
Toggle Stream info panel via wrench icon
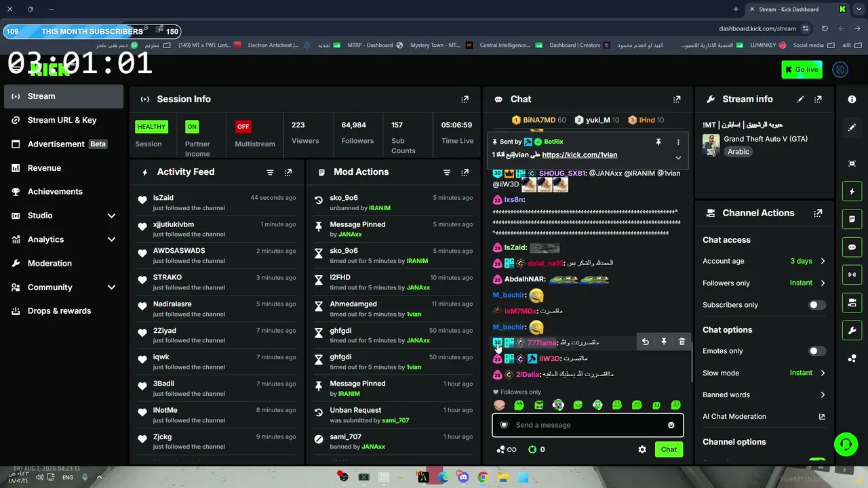click(852, 330)
